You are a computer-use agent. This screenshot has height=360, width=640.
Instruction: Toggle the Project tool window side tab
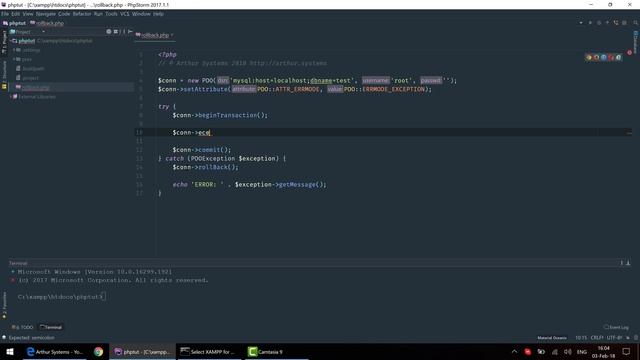[x=4, y=42]
